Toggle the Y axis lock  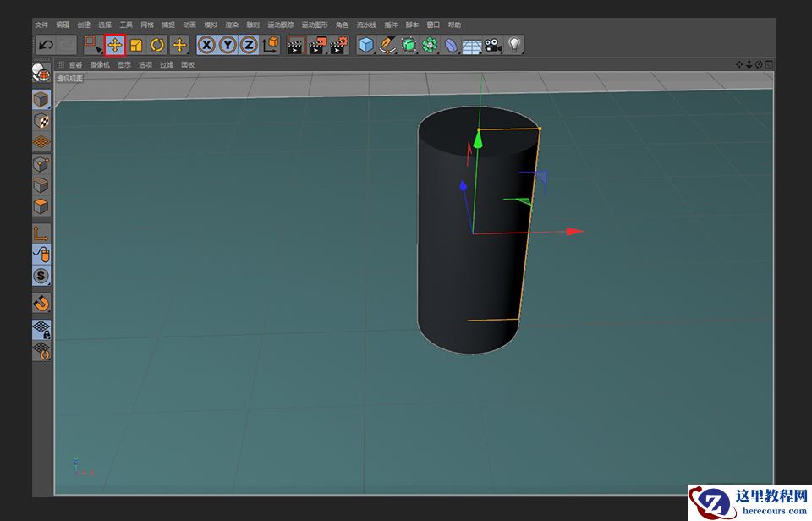228,45
